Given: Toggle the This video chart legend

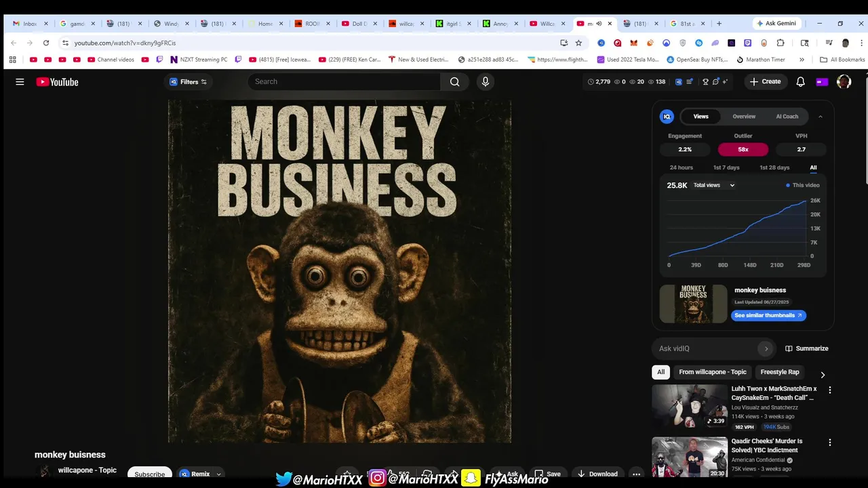Looking at the screenshot, I should click(803, 185).
